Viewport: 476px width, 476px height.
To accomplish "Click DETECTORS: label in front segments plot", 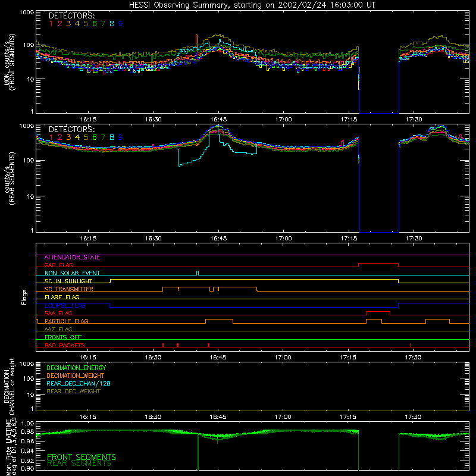I will point(71,16).
